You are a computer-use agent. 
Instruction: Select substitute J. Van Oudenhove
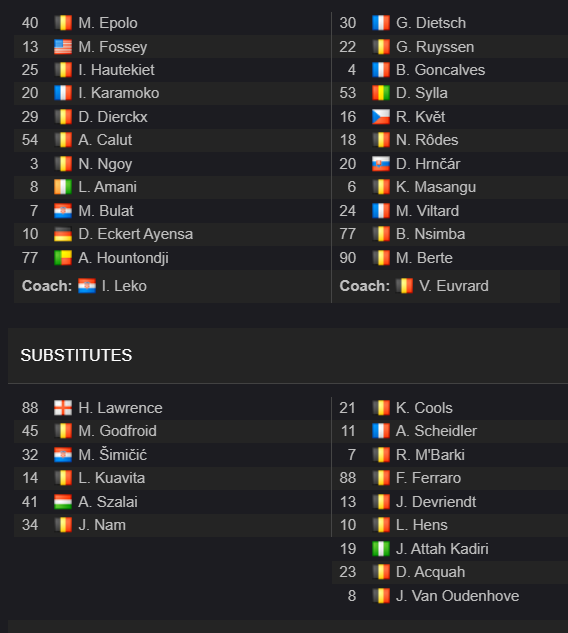(x=457, y=596)
